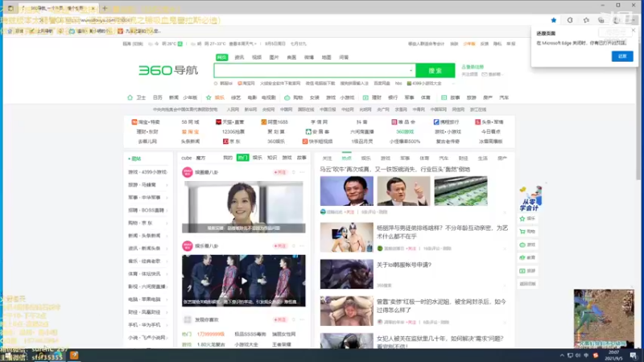The height and width of the screenshot is (362, 644).
Task: Click the 从零学会计 floating ad
Action: point(530,199)
